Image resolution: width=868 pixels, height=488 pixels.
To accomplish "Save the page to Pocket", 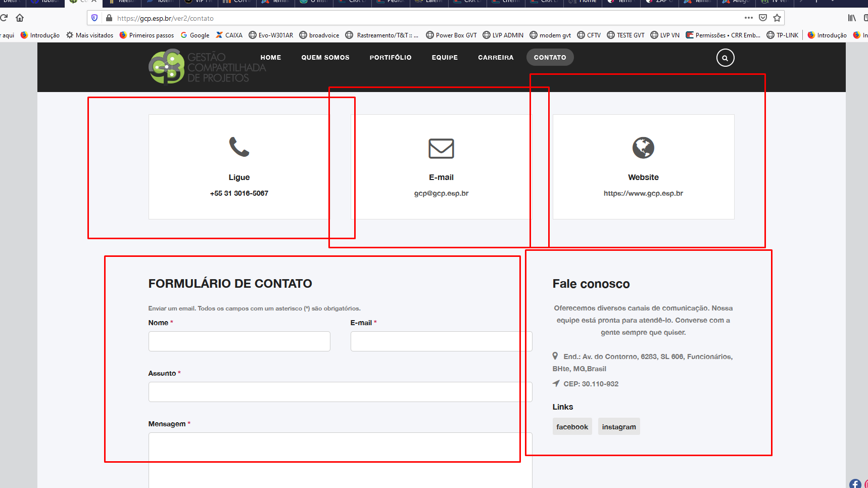I will [763, 18].
